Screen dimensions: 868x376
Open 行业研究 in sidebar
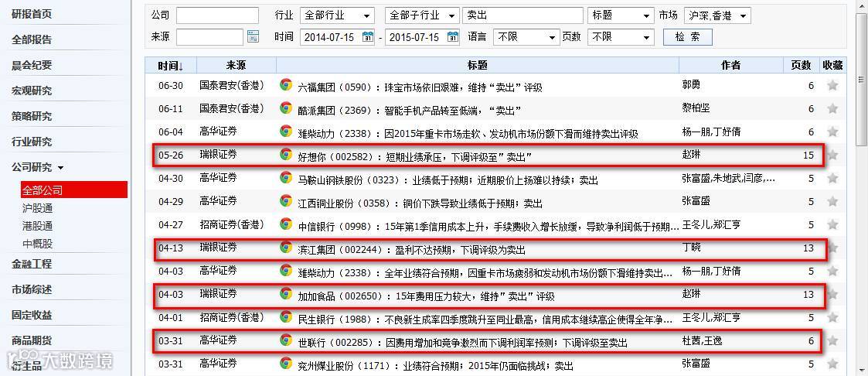click(x=32, y=142)
